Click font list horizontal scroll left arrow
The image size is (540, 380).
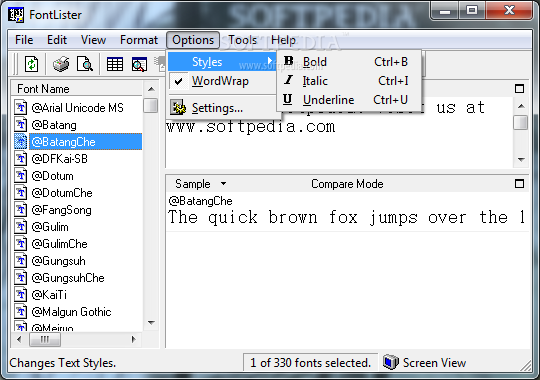(x=19, y=339)
